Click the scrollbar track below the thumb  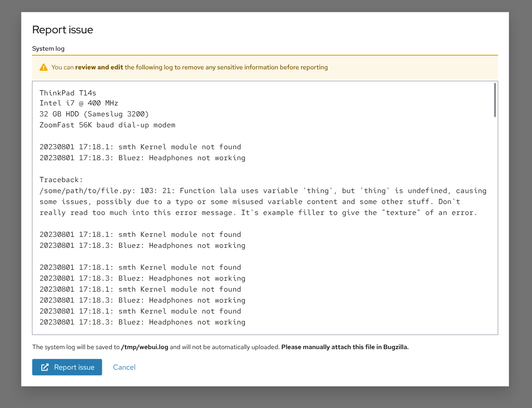click(x=495, y=228)
